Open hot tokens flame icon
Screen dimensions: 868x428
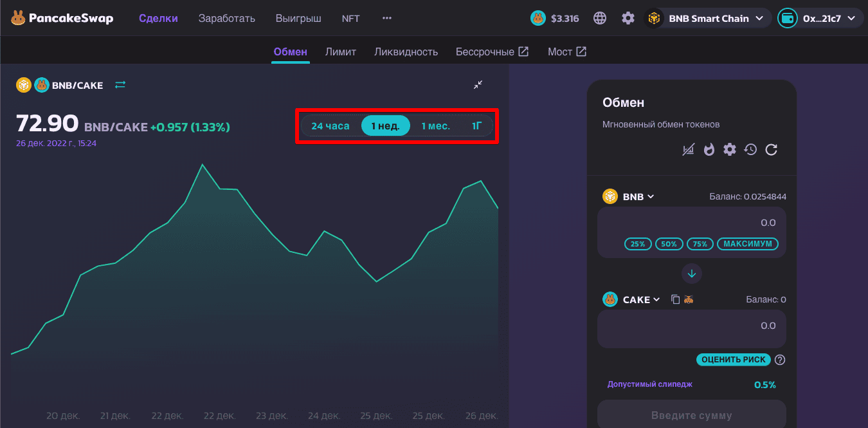[709, 150]
